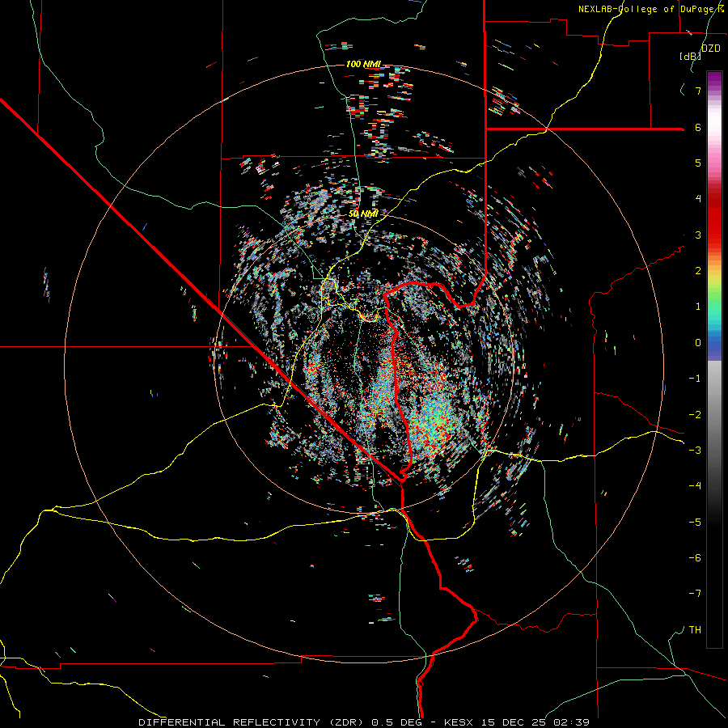Image resolution: width=728 pixels, height=728 pixels.
Task: Click the 0.5 DEG elevation text in caption
Action: click(x=397, y=722)
